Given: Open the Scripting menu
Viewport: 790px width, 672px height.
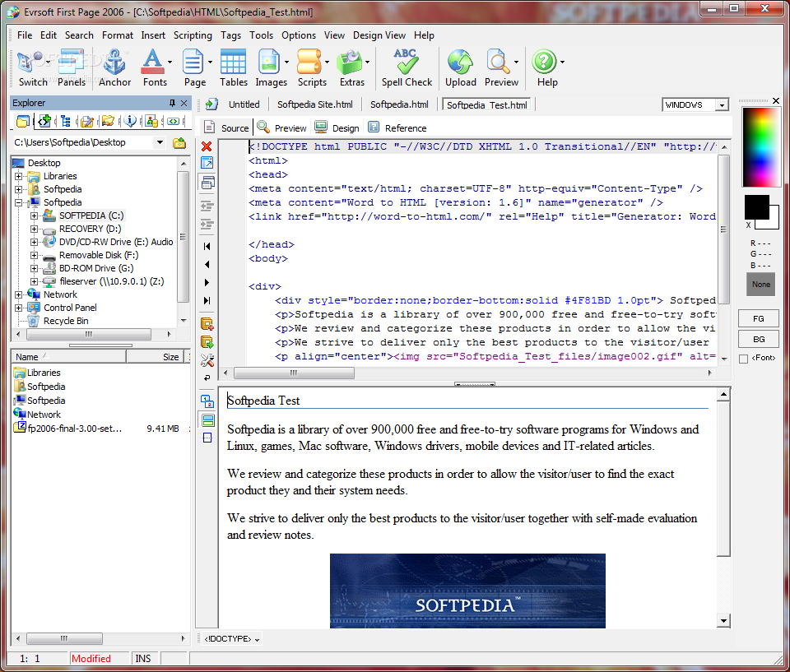Looking at the screenshot, I should (x=193, y=35).
